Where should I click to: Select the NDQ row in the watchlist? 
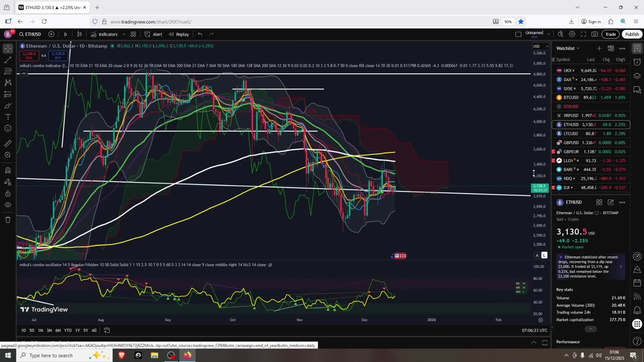[591, 178]
